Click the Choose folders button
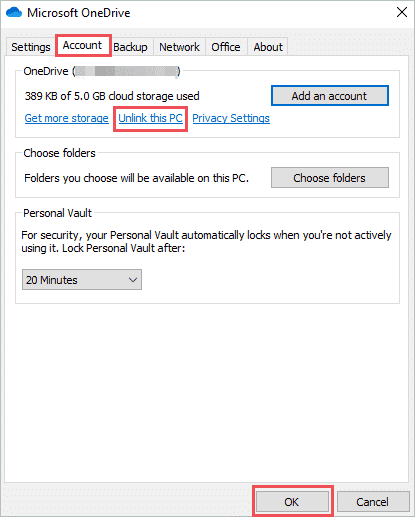Viewport: 415px width, 517px height. click(x=330, y=178)
